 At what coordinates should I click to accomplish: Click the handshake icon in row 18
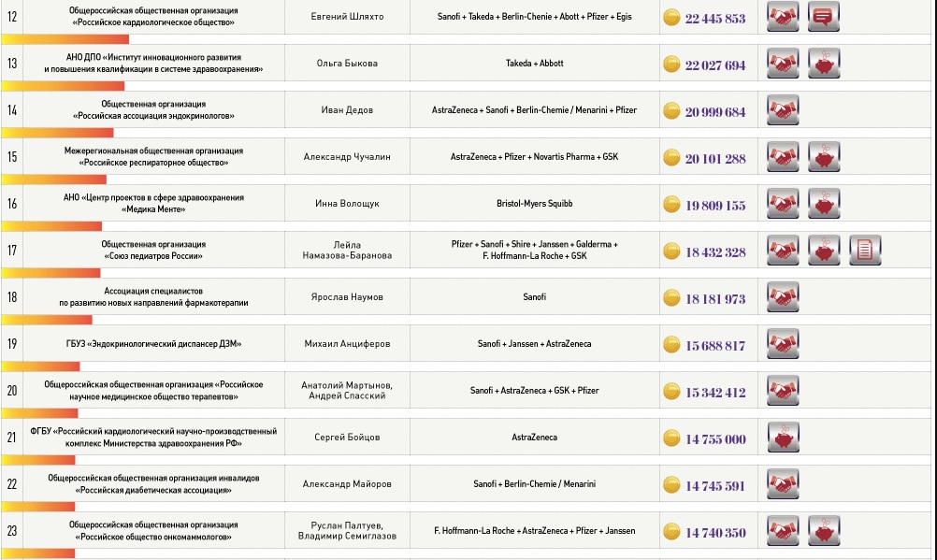(783, 297)
